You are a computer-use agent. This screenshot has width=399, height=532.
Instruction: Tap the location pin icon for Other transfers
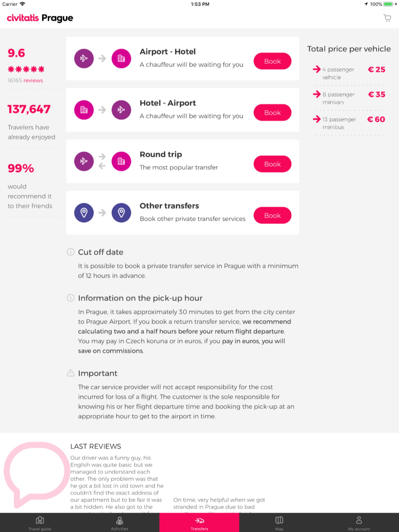(84, 213)
